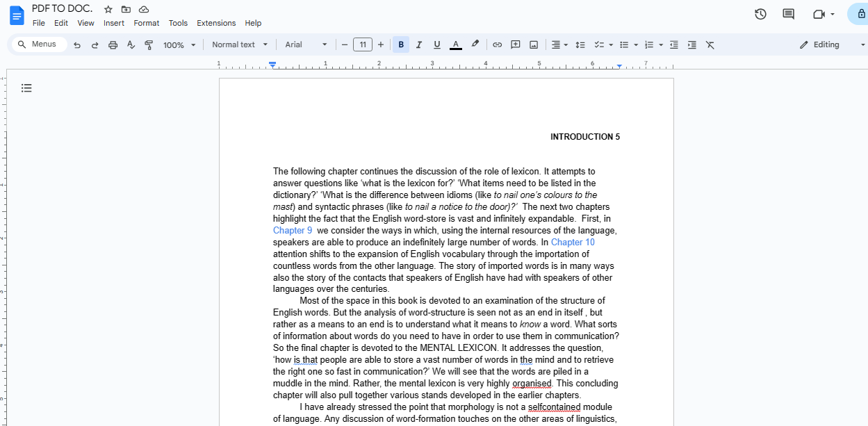This screenshot has width=868, height=426.
Task: Choose a text color
Action: pos(456,44)
